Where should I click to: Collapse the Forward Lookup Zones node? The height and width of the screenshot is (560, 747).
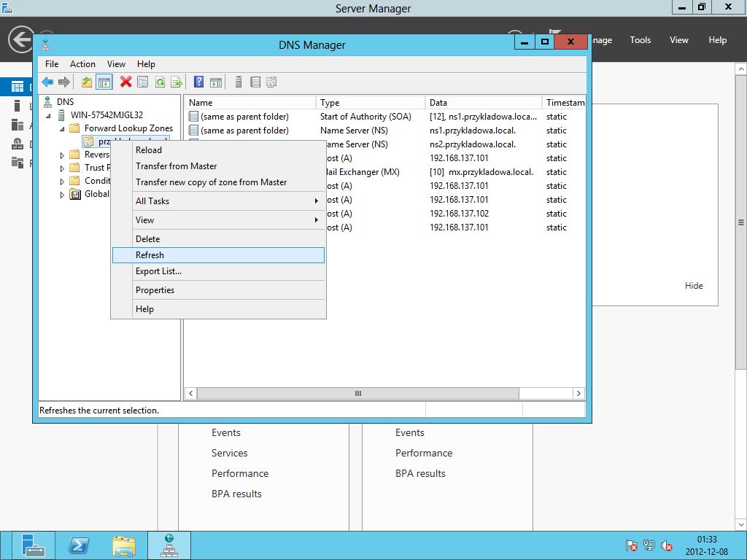63,129
